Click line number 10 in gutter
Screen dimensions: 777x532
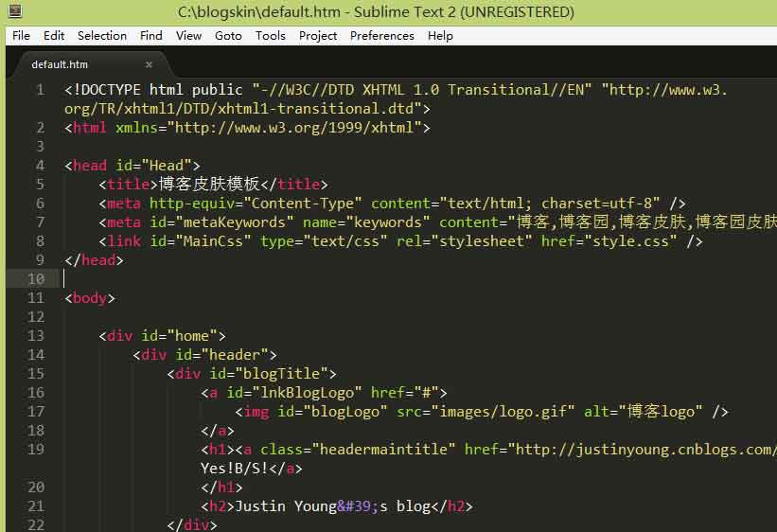coord(36,278)
